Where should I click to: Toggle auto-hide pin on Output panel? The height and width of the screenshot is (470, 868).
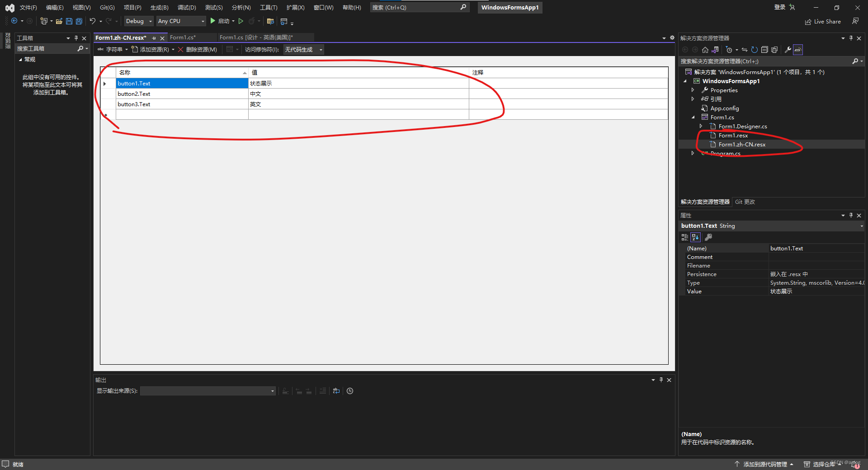(x=661, y=380)
